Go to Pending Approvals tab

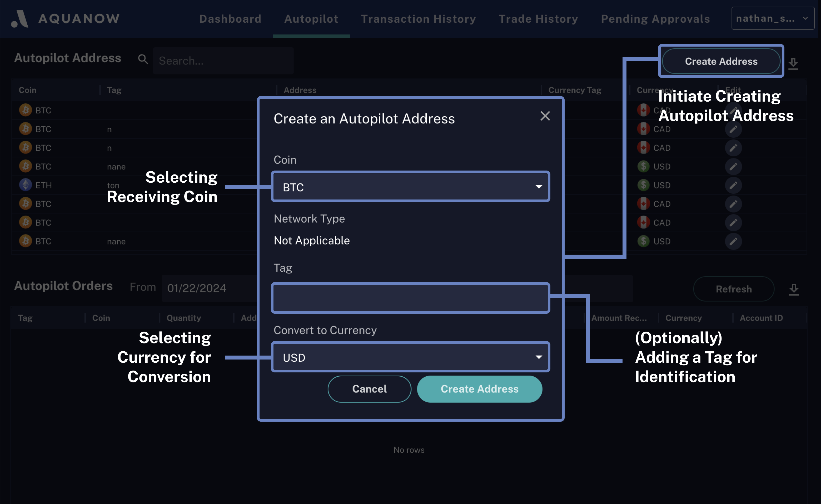pyautogui.click(x=655, y=19)
